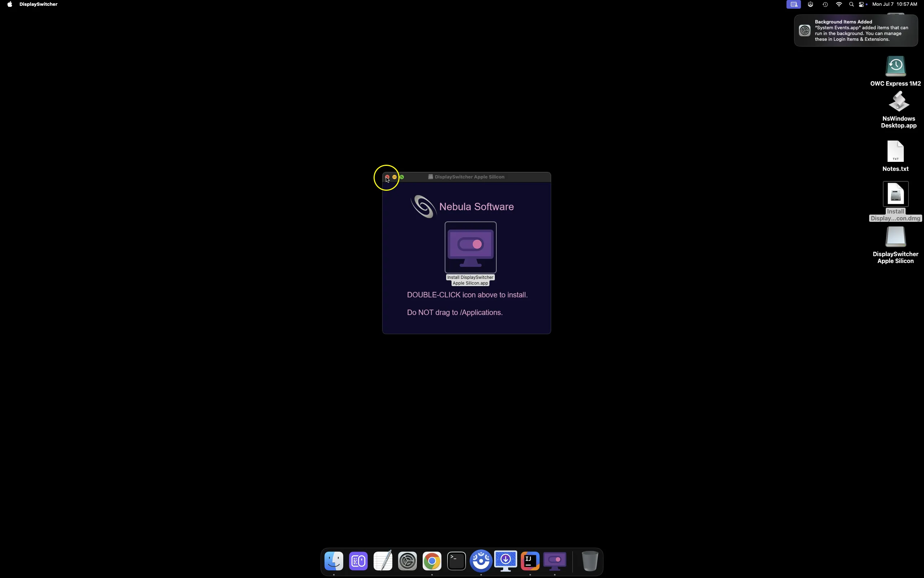Image resolution: width=924 pixels, height=578 pixels.
Task: Click the screen sharing menu bar icon
Action: click(794, 5)
